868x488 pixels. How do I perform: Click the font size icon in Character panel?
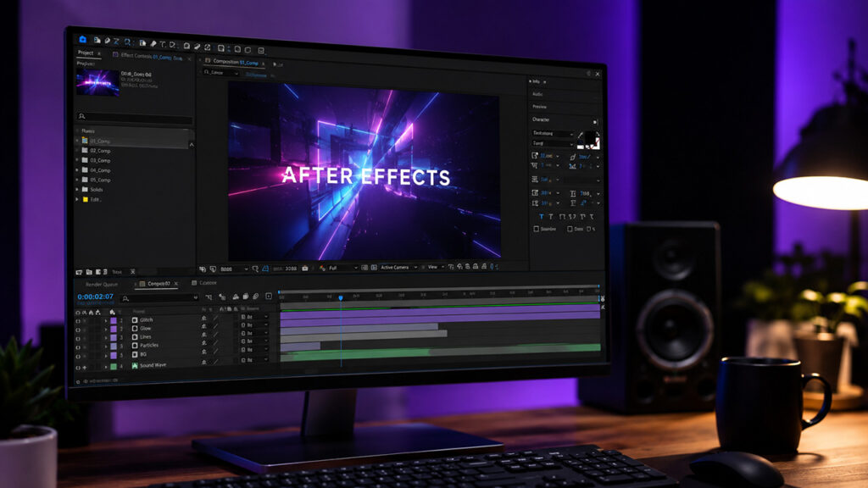click(535, 156)
